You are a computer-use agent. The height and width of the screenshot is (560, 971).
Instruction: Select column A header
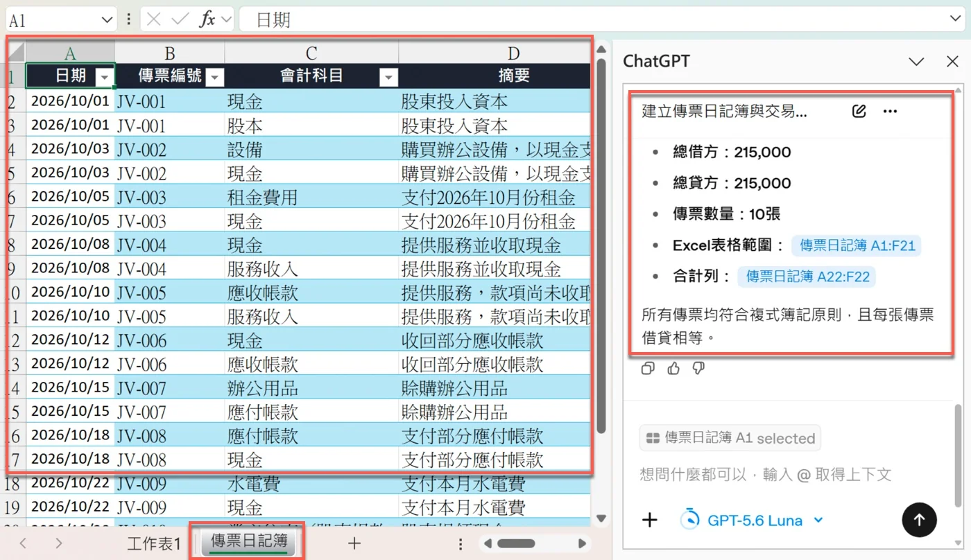(70, 53)
